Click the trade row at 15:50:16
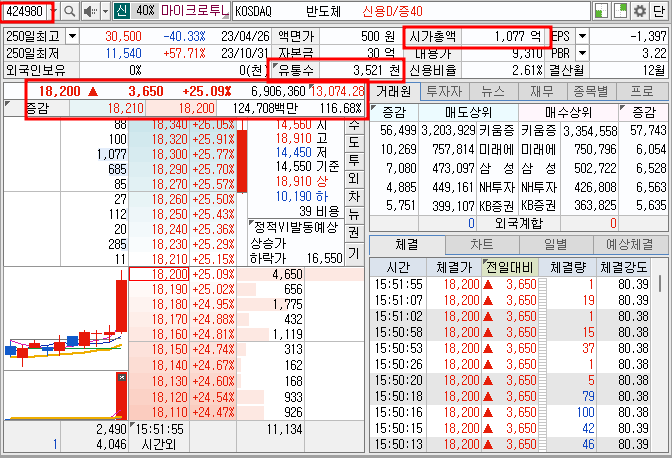The width and height of the screenshot is (672, 458). pos(509,412)
